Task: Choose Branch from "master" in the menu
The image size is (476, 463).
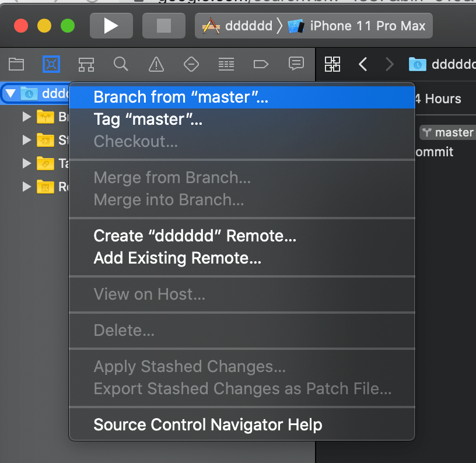Action: (181, 98)
